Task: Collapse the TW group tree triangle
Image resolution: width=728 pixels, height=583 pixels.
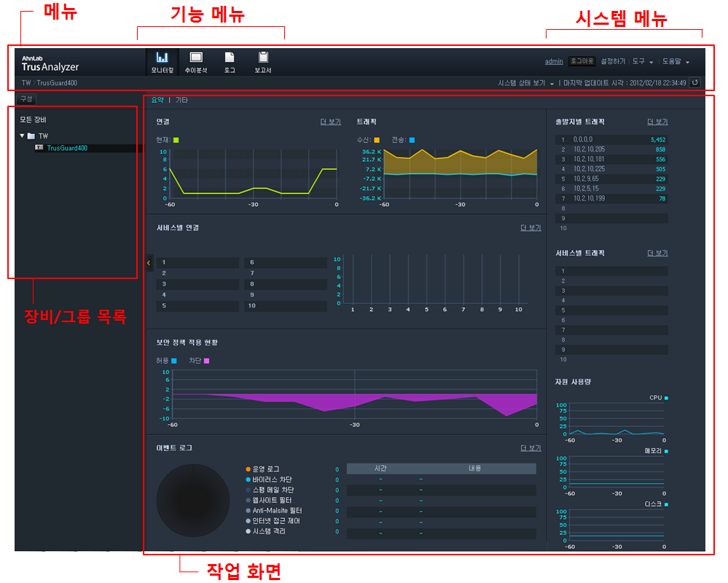Action: click(22, 136)
